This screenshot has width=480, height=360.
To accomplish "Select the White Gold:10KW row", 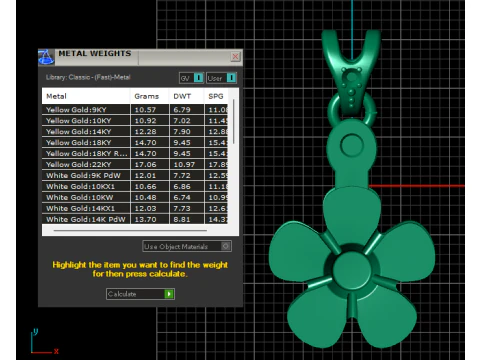I will pyautogui.click(x=135, y=198).
